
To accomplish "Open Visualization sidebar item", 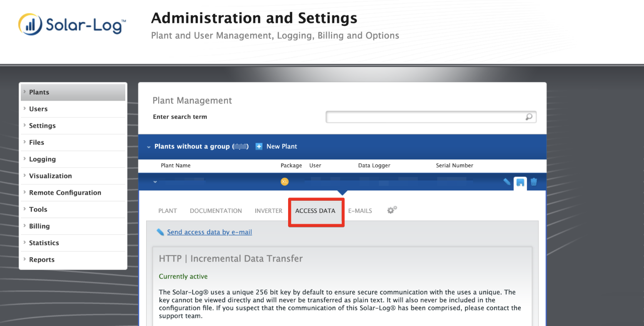I will 73,176.
